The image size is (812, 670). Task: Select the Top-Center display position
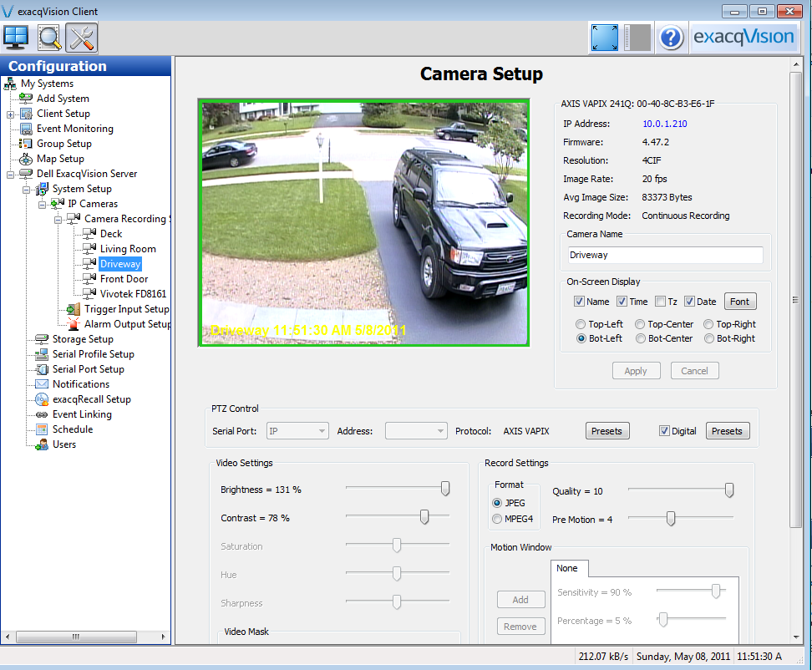(640, 324)
